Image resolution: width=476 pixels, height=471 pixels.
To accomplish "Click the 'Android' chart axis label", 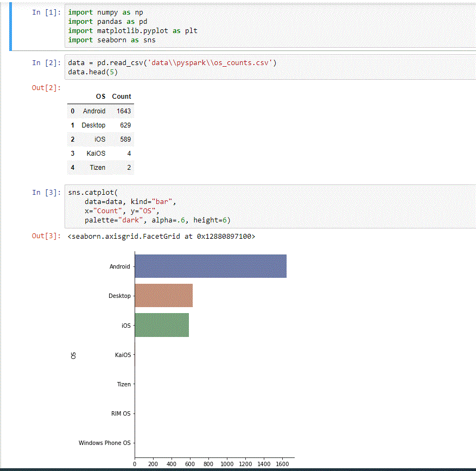I will tap(119, 266).
